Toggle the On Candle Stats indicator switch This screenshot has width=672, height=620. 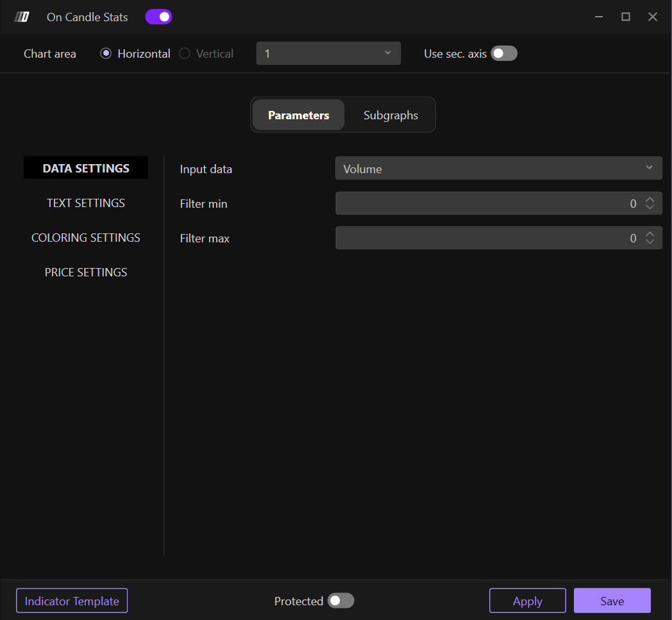coord(158,17)
